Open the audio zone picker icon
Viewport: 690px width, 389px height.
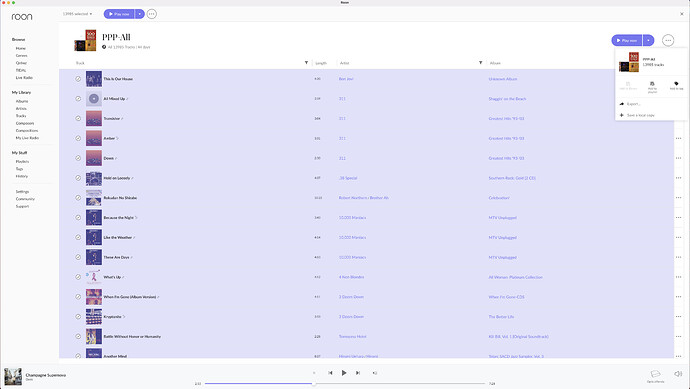655,374
